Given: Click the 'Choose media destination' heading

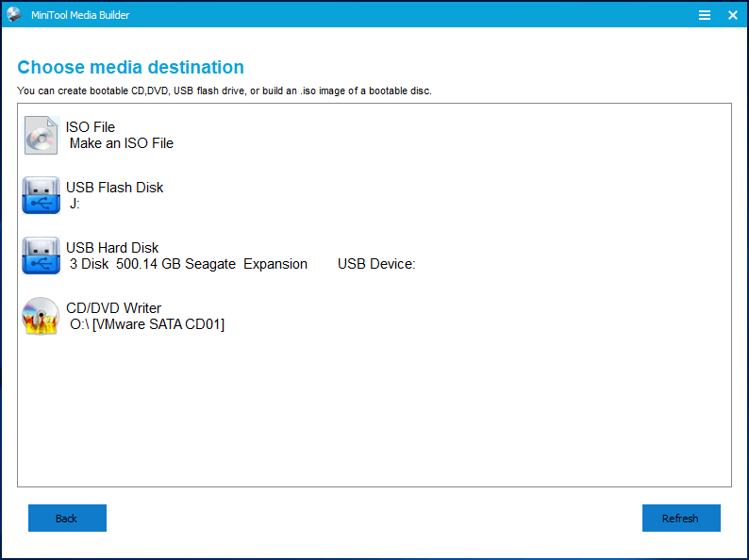Looking at the screenshot, I should tap(130, 67).
